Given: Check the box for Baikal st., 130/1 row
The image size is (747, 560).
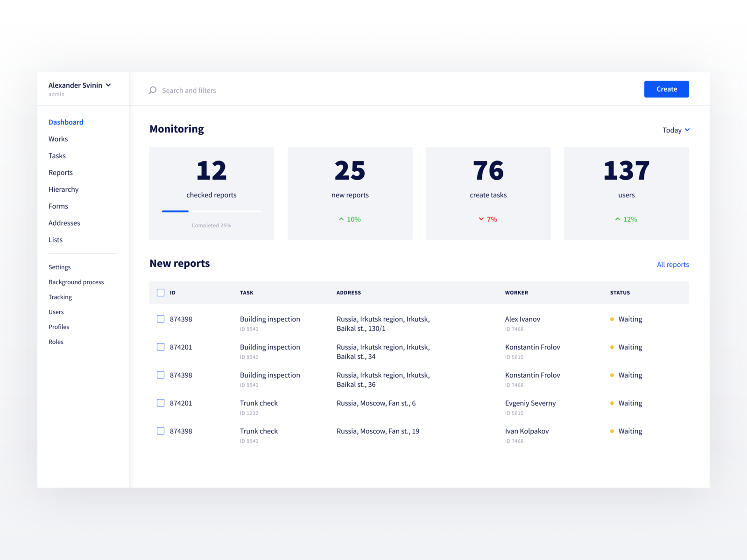Looking at the screenshot, I should tap(161, 319).
